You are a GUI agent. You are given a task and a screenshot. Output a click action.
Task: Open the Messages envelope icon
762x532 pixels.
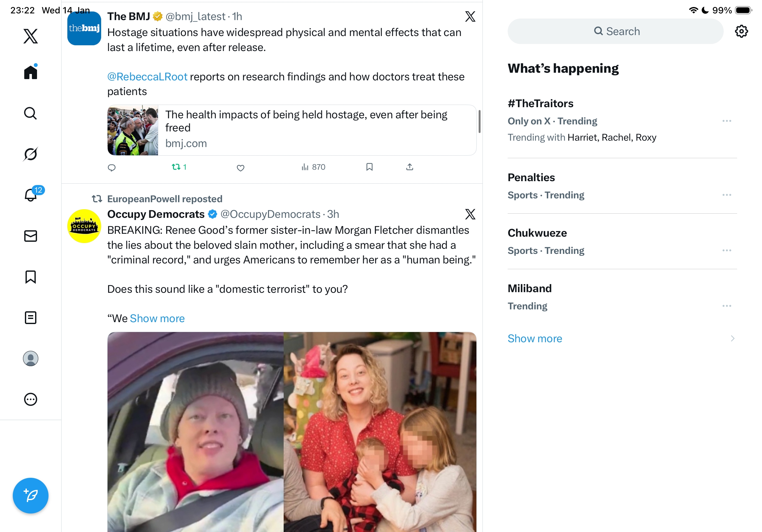click(31, 236)
